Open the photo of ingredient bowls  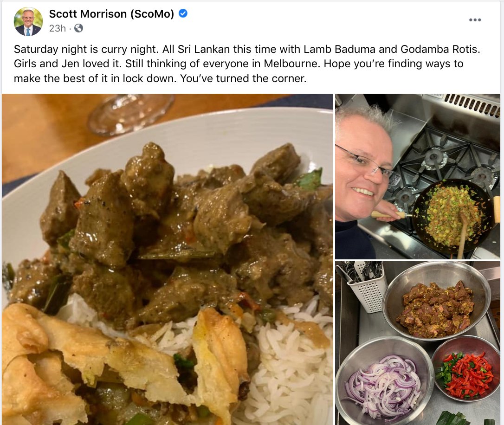(418, 343)
